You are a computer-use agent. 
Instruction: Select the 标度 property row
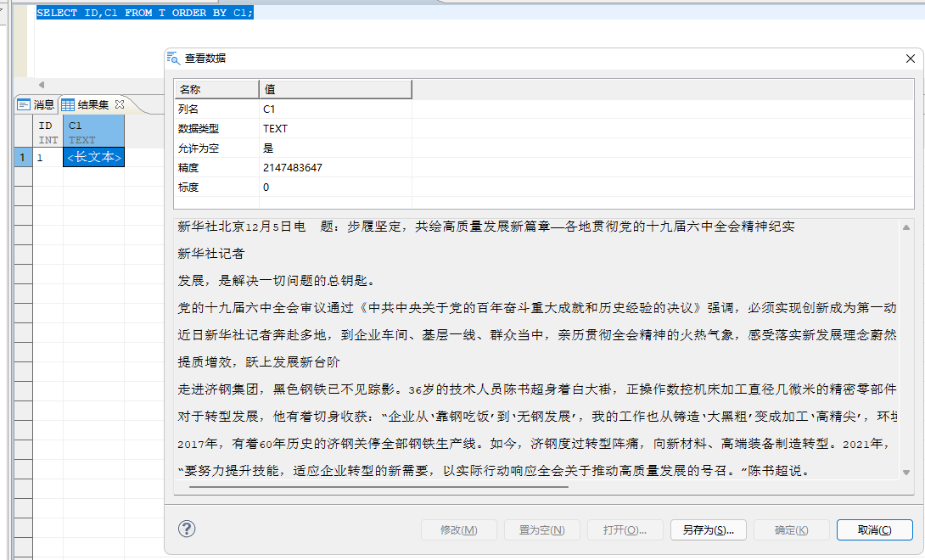click(543, 187)
